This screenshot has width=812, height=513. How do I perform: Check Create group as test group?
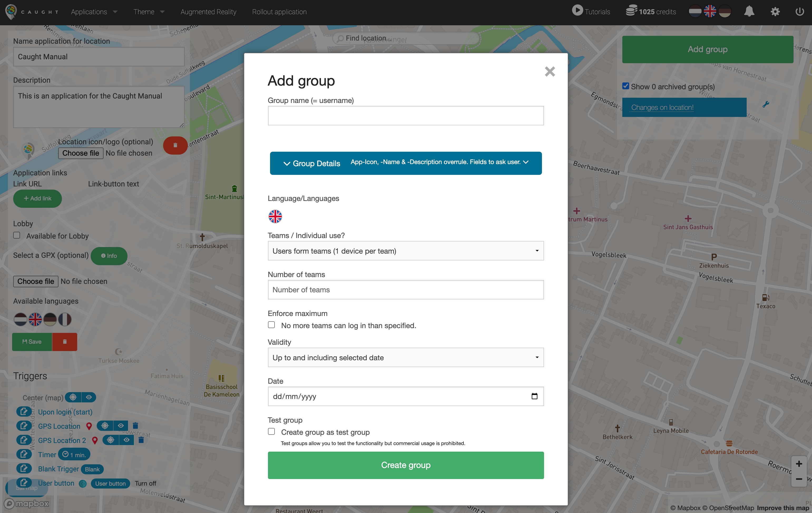271,431
